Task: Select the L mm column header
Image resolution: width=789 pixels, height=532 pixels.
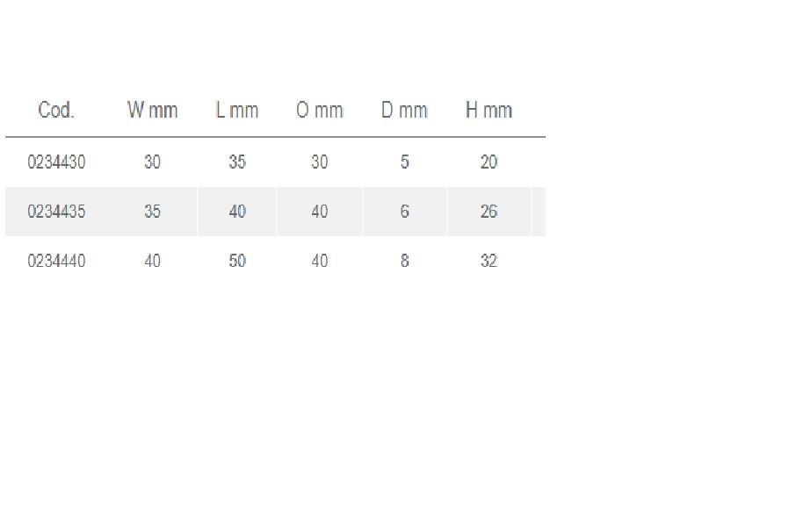Action: [237, 111]
